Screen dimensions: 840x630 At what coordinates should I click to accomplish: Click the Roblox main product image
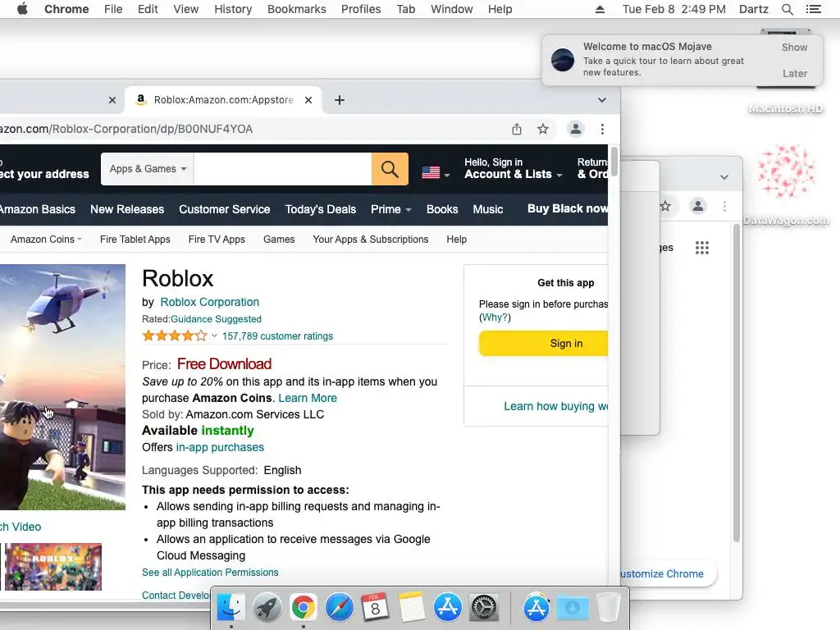click(x=62, y=387)
